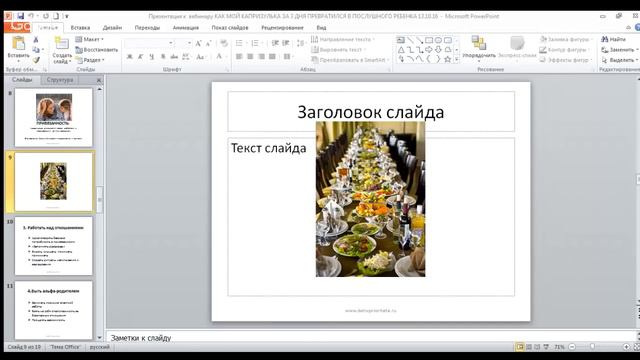Open the Заливка фигуры (Shape Fill) dropdown
The height and width of the screenshot is (360, 640).
click(566, 40)
